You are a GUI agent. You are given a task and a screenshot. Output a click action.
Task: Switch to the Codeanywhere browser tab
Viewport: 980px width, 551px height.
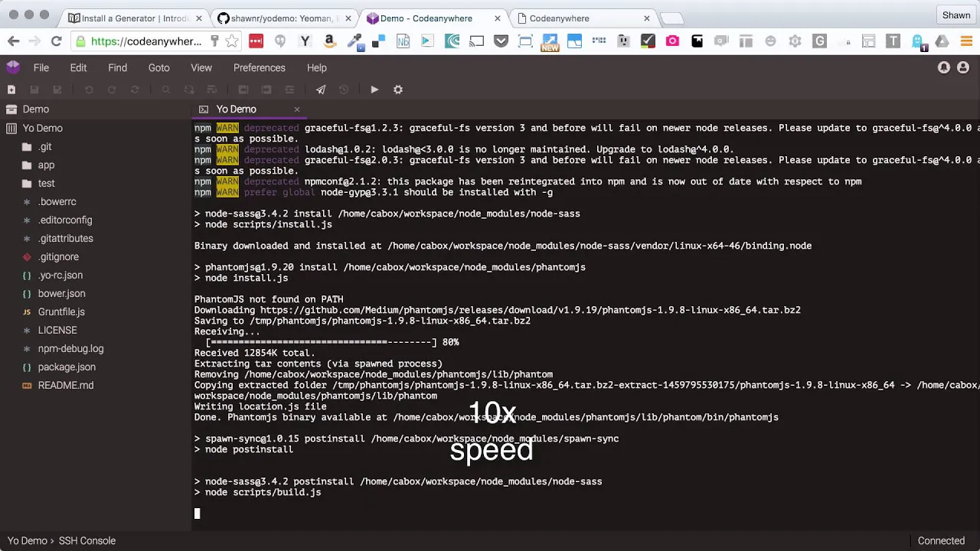click(x=583, y=18)
